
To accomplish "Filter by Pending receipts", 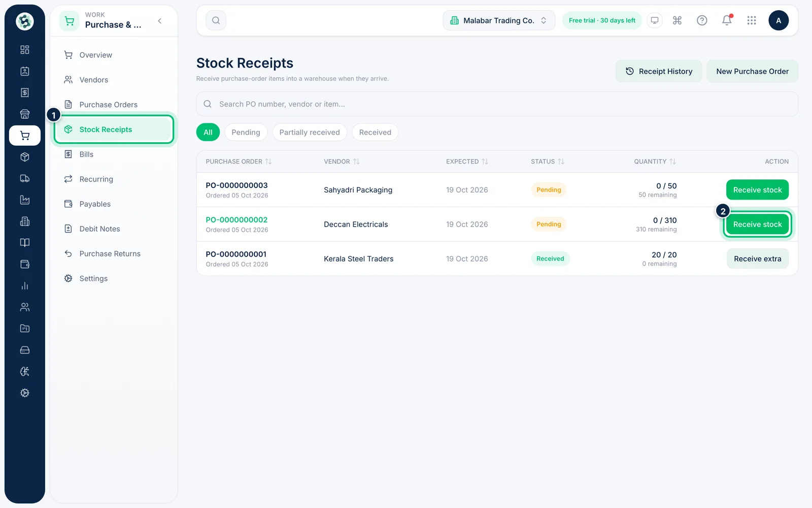I will tap(246, 132).
